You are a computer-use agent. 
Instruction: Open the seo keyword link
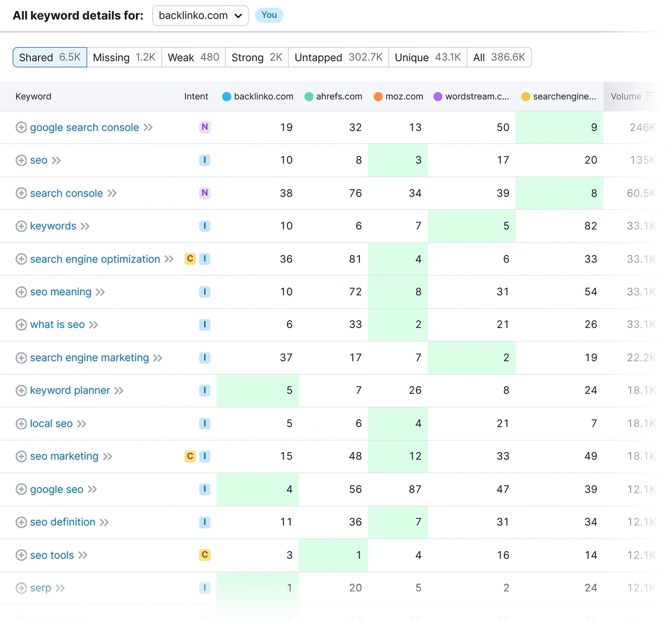pyautogui.click(x=39, y=161)
